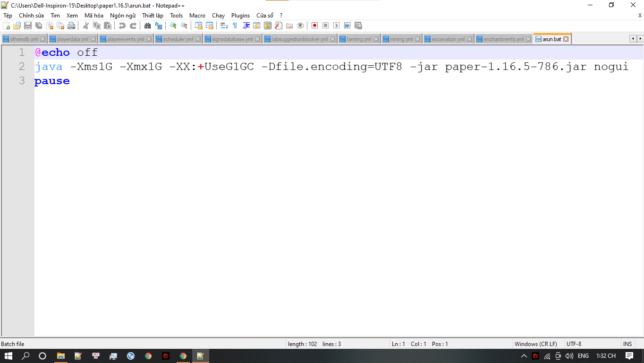
Task: Open the Chỉnh sửa menu
Action: [32, 16]
